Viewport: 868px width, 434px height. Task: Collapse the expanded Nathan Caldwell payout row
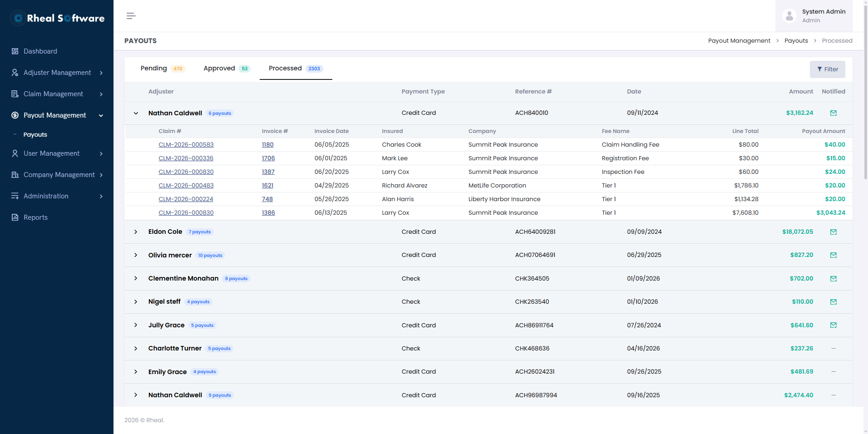136,113
